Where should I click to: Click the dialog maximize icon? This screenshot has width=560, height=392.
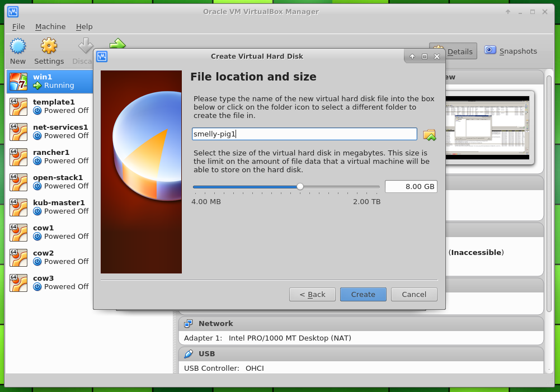(x=424, y=56)
